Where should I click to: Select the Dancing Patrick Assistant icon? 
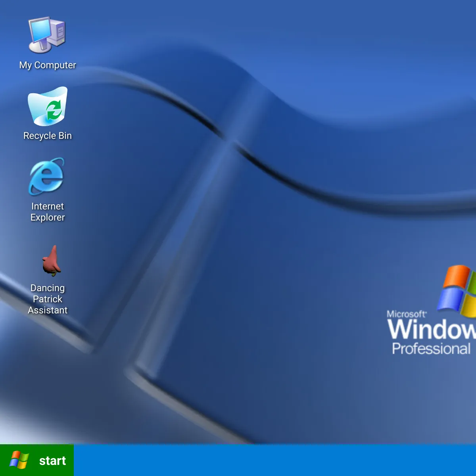(x=52, y=261)
